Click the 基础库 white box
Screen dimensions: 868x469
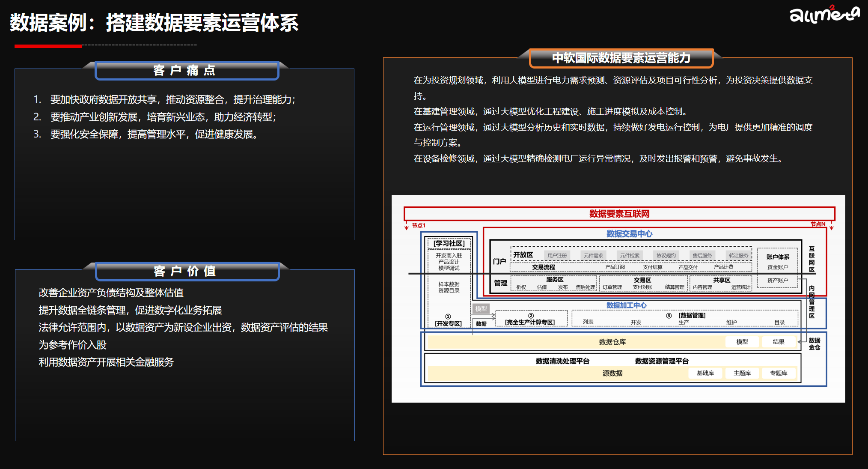tap(705, 373)
